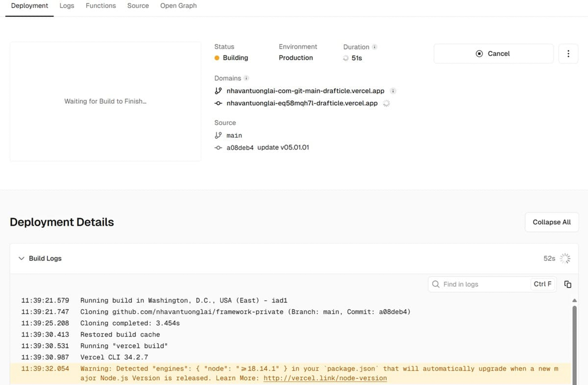This screenshot has width=588, height=385.
Task: Click the git branch icon next to nhavantuonglai-com-git-main
Action: (217, 91)
